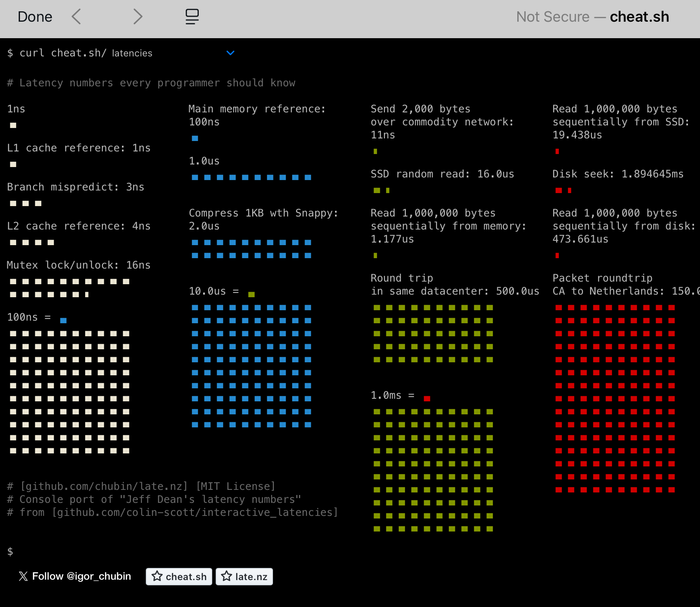Viewport: 700px width, 607px height.
Task: Click 'SSD random read: 16.0us' text
Action: [443, 174]
